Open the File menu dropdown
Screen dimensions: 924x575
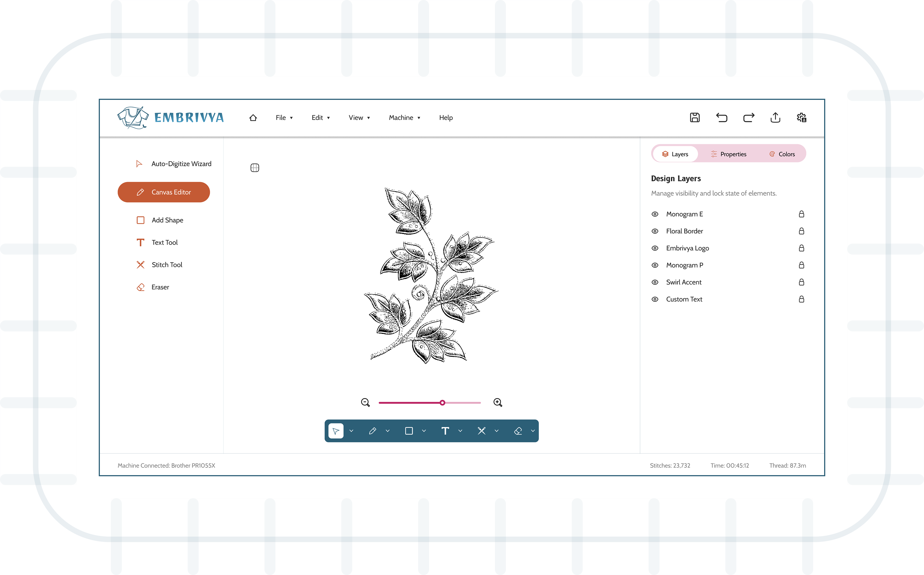click(284, 118)
